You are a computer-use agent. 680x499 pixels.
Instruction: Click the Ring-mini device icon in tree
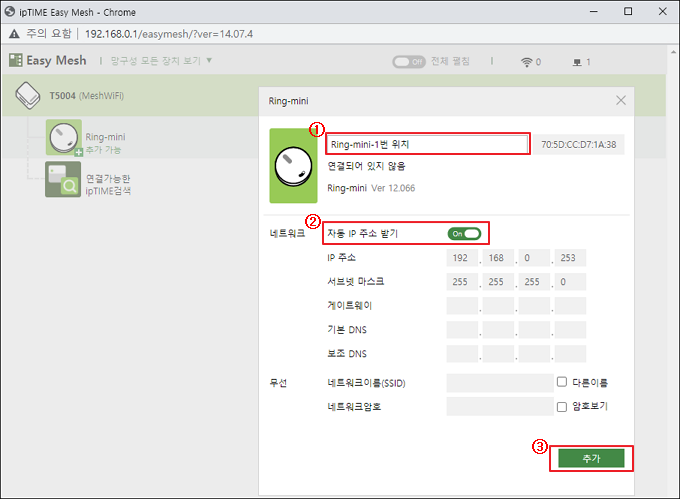(64, 137)
